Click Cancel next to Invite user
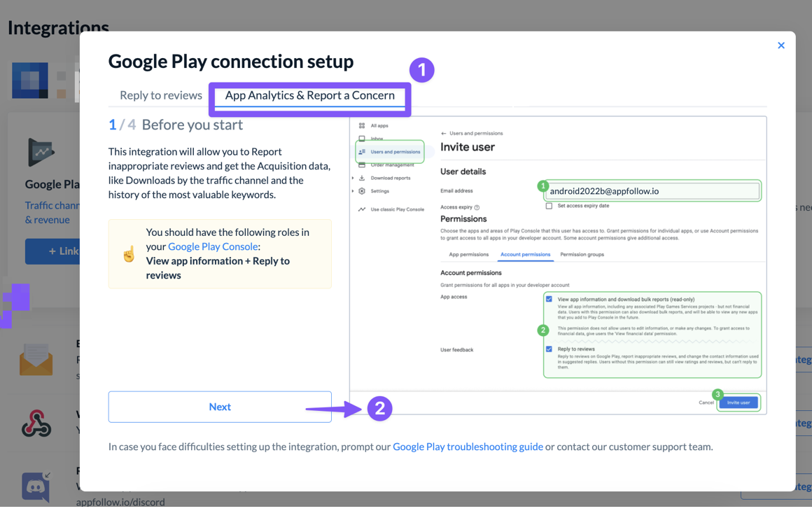The height and width of the screenshot is (511, 812). (x=706, y=402)
